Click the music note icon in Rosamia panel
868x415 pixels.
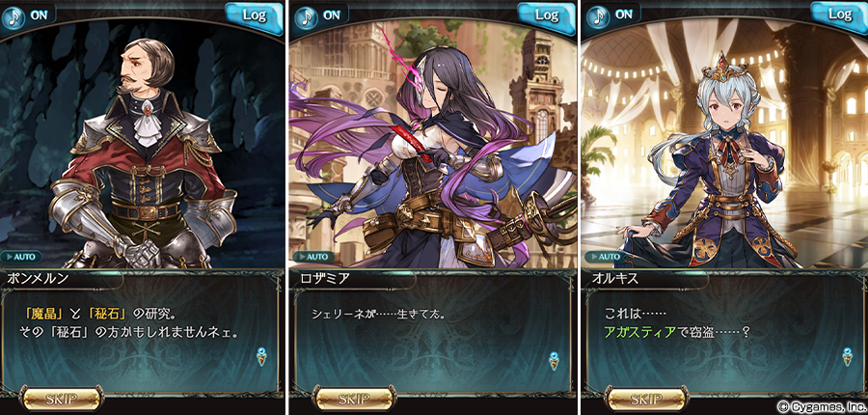(x=306, y=17)
